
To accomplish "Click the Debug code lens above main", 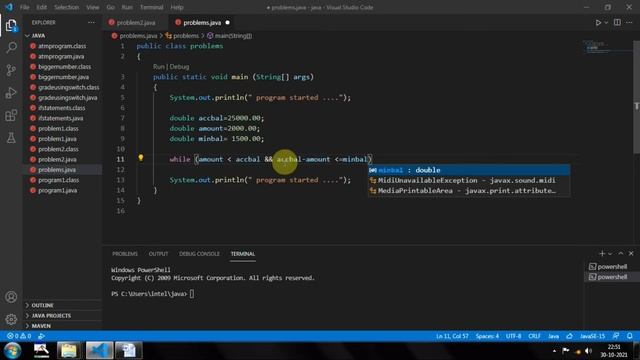I will pyautogui.click(x=179, y=67).
